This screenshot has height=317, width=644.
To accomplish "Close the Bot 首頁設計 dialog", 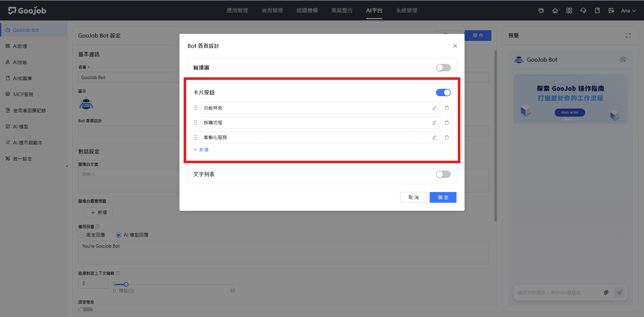I will tap(455, 46).
